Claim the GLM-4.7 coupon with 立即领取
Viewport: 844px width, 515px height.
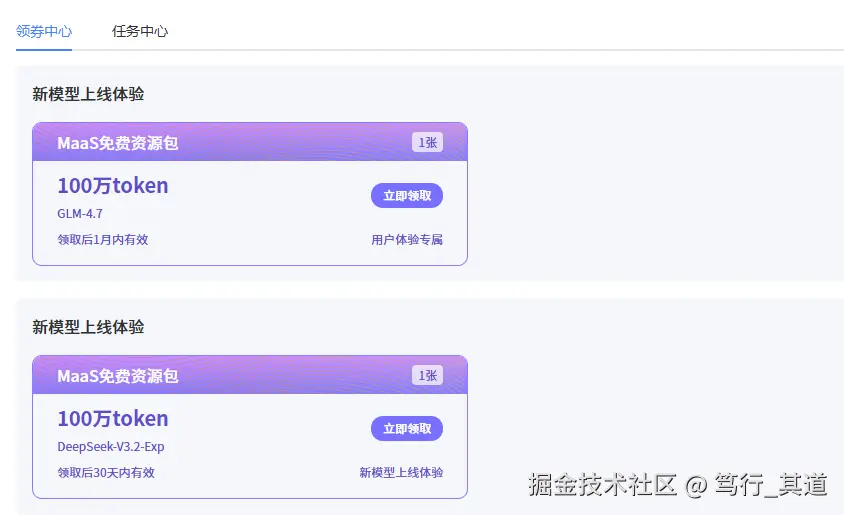[406, 196]
